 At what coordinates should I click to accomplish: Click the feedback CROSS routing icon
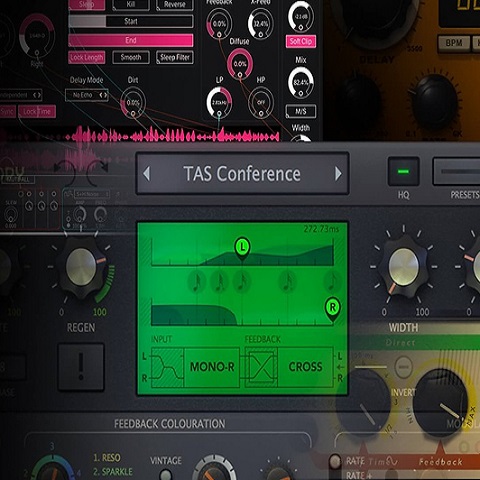[x=261, y=367]
